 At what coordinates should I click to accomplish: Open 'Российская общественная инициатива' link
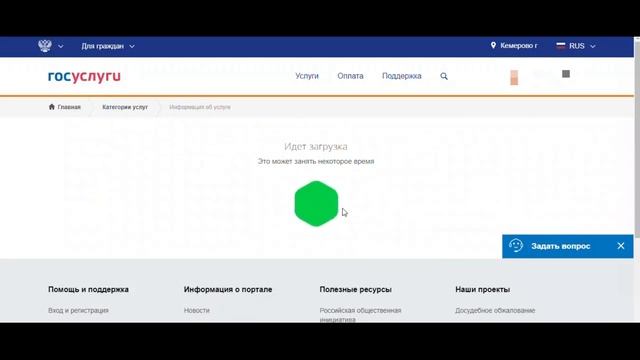(x=360, y=315)
